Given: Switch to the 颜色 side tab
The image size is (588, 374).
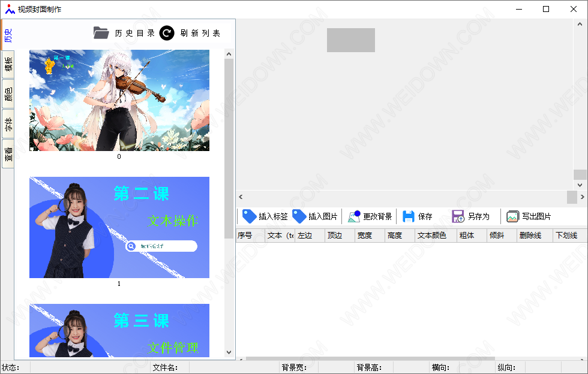Looking at the screenshot, I should tap(8, 94).
